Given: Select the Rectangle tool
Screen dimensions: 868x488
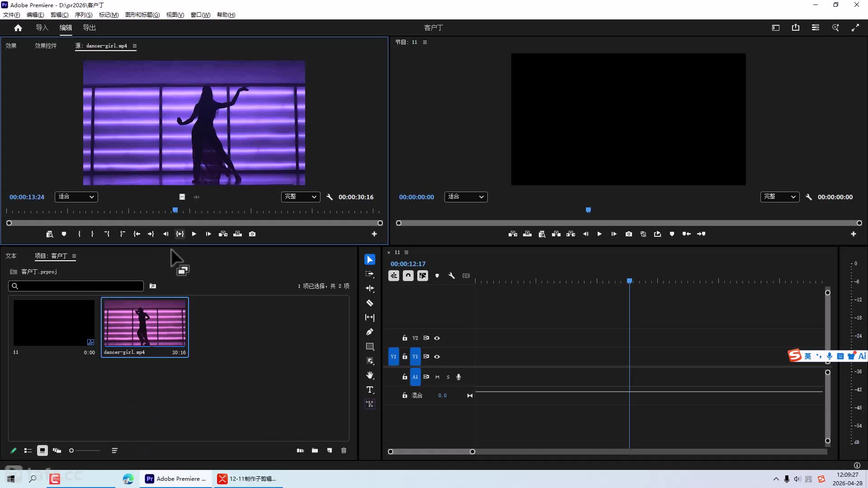Looking at the screenshot, I should [x=370, y=346].
